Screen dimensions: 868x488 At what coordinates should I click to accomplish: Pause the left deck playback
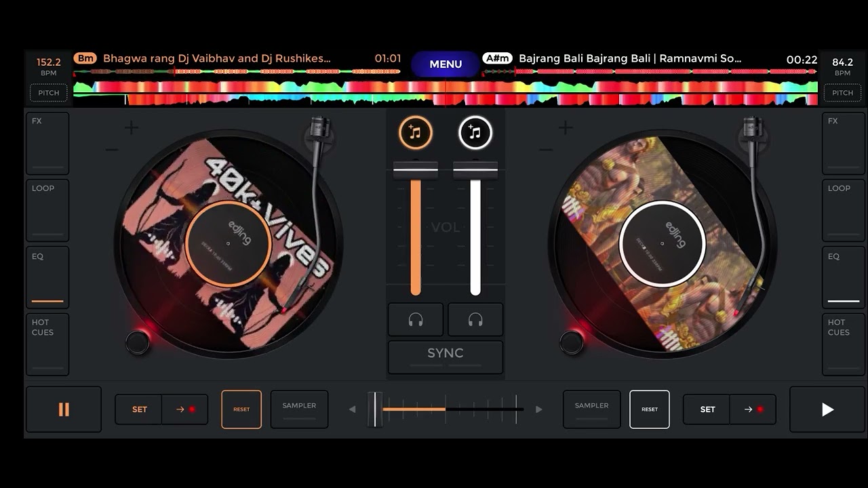[64, 409]
